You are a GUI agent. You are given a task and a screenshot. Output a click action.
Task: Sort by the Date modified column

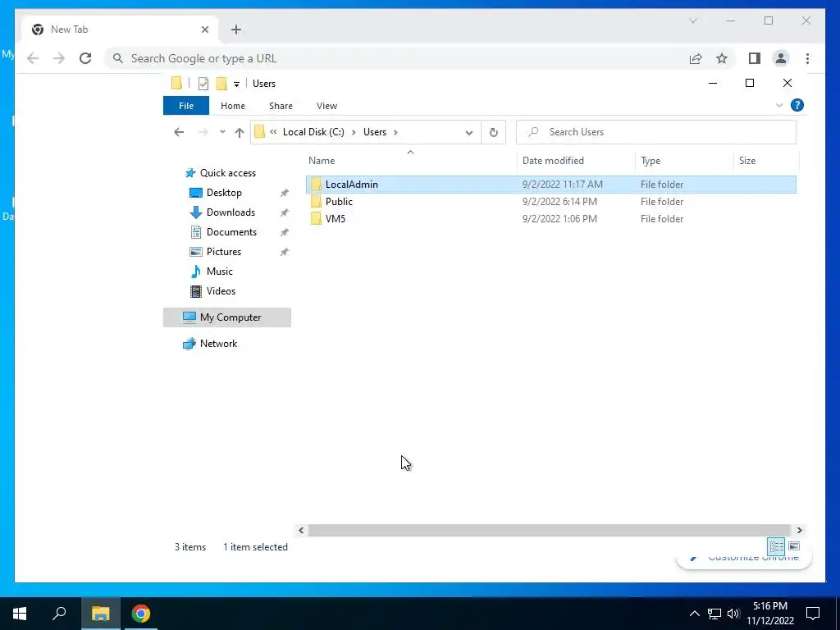[x=553, y=161]
